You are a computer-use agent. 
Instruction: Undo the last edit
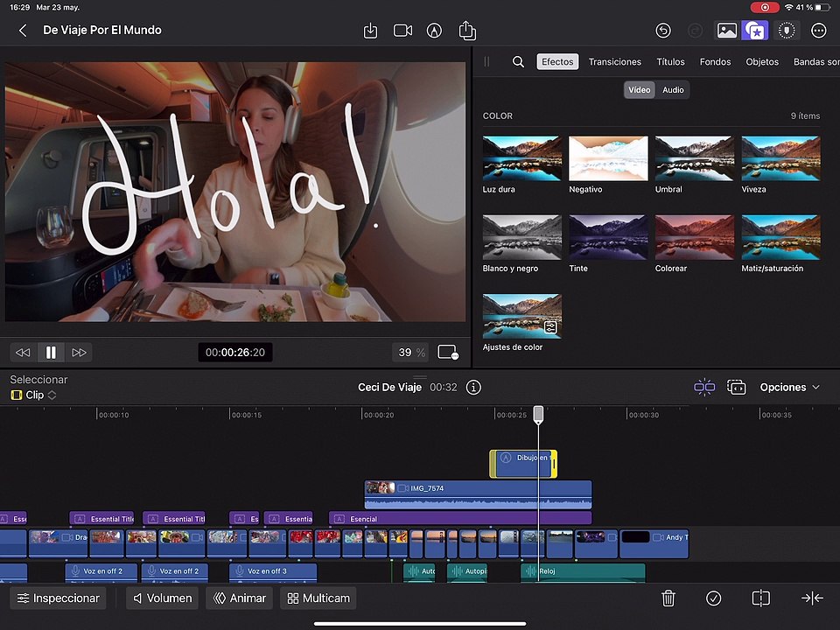663,31
